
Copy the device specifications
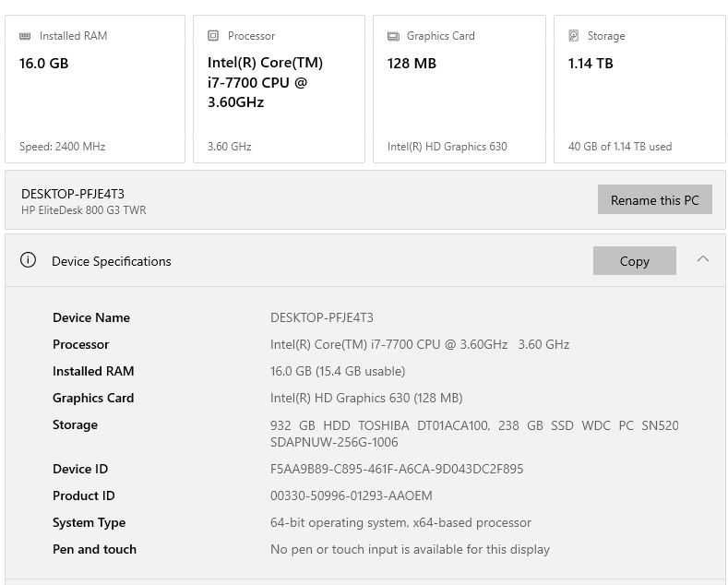(634, 260)
